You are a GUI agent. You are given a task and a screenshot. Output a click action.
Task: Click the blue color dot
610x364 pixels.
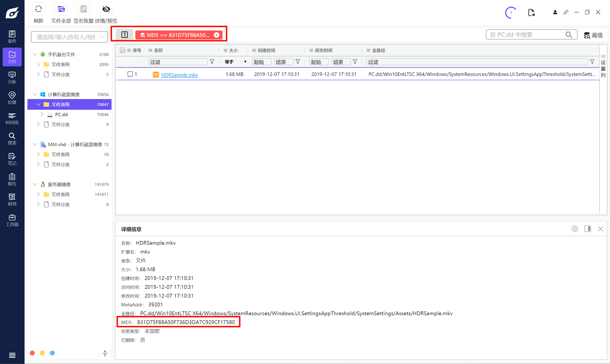point(52,353)
